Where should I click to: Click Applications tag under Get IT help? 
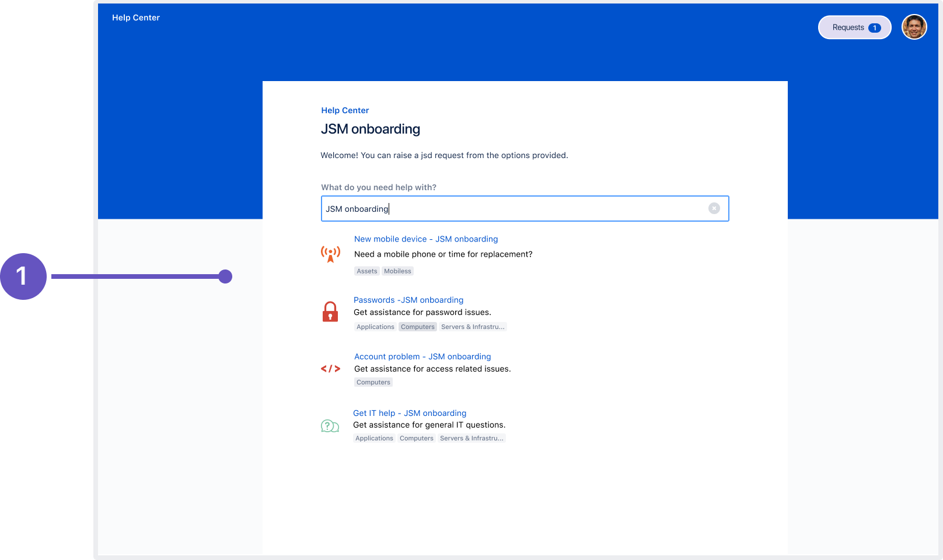(x=374, y=438)
